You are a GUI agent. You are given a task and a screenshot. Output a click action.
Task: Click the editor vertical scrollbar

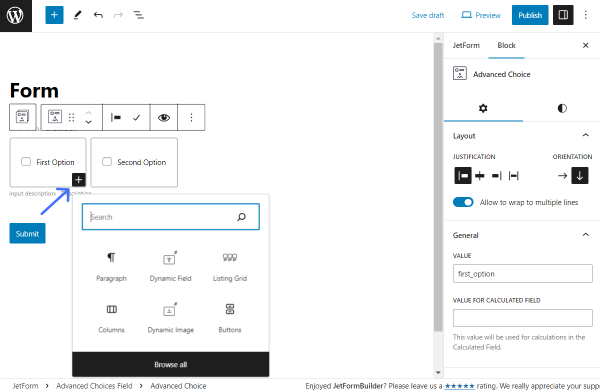coord(438,187)
